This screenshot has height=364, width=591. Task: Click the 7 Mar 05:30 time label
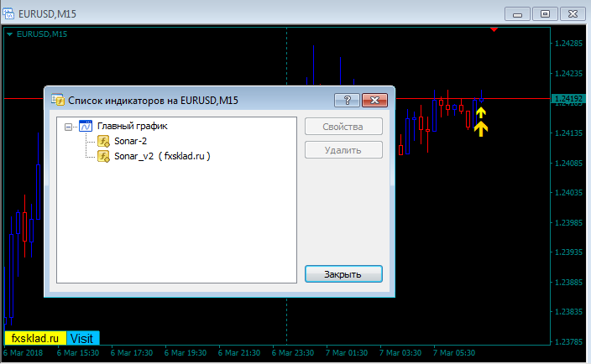tap(454, 353)
